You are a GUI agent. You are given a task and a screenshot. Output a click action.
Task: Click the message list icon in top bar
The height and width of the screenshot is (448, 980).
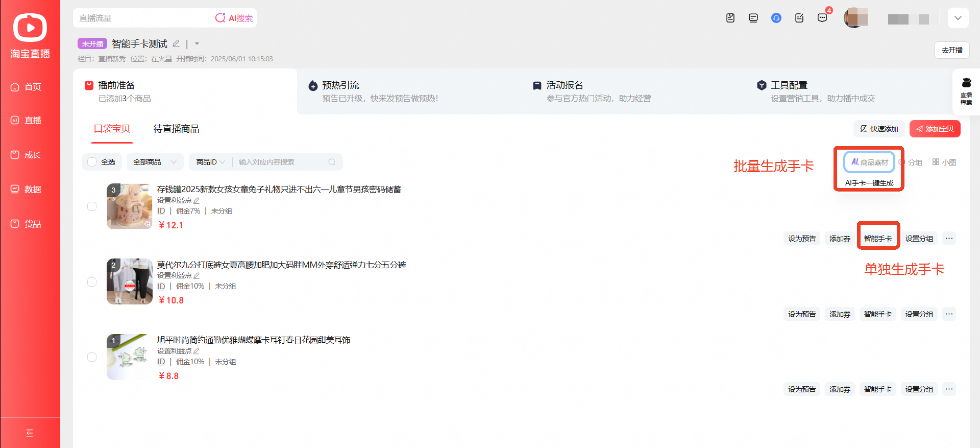pyautogui.click(x=753, y=18)
